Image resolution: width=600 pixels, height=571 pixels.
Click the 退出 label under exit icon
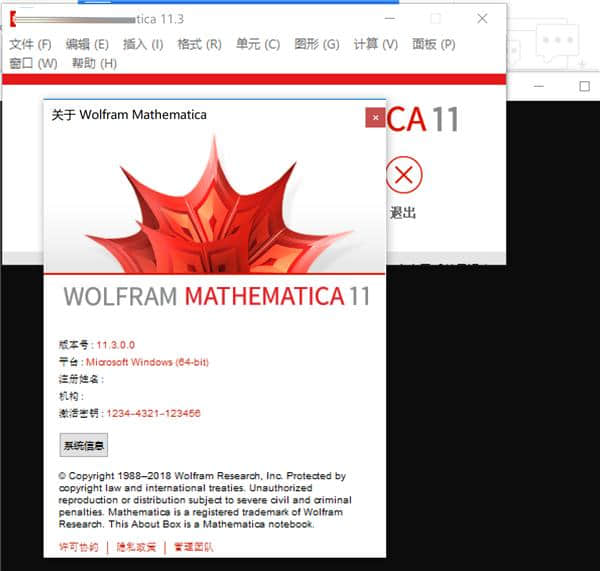[x=403, y=213]
